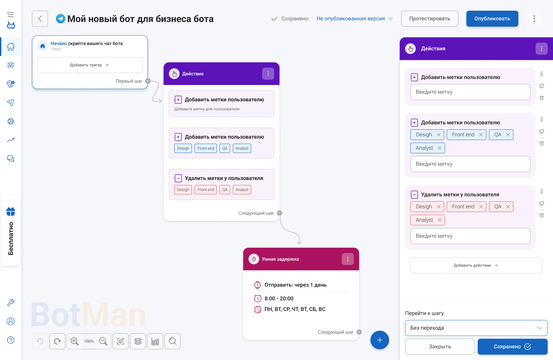Remove red Analyst tag in panel
553x360 pixels.
coord(439,220)
